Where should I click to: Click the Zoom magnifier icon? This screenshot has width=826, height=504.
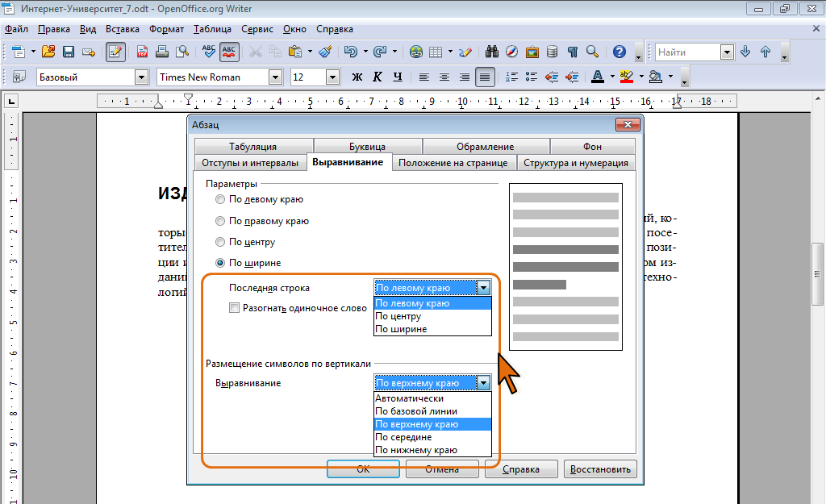[x=593, y=52]
